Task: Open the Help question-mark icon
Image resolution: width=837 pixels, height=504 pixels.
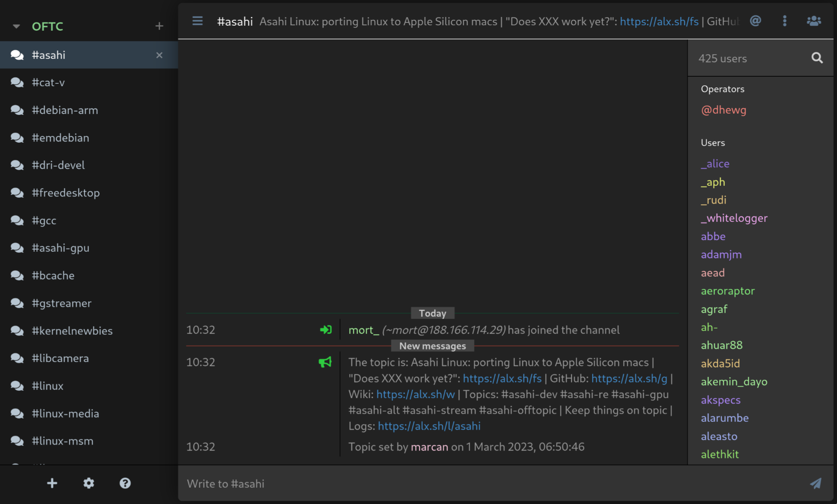Action: click(125, 483)
